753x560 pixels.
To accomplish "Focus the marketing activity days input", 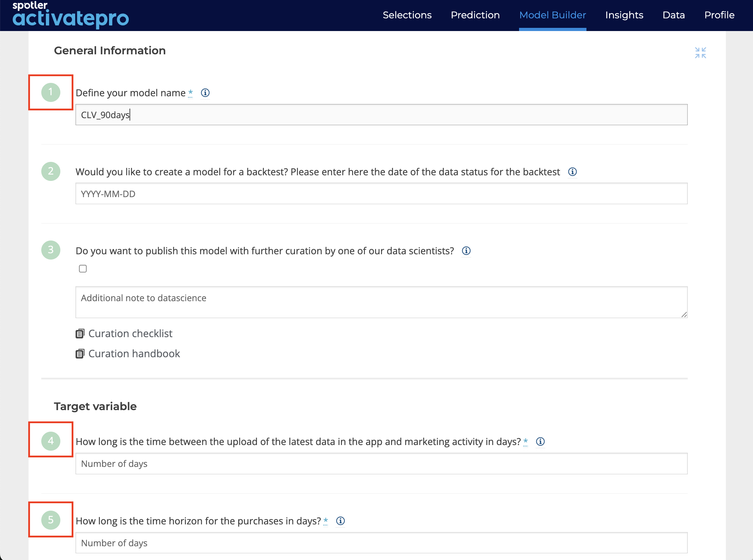I will coord(381,464).
